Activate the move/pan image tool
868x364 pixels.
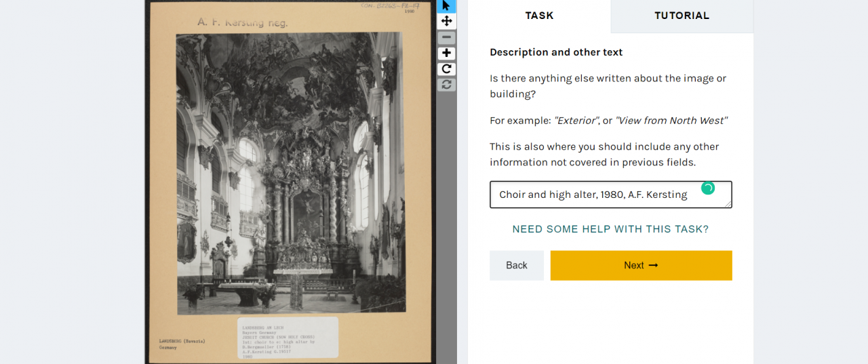446,21
